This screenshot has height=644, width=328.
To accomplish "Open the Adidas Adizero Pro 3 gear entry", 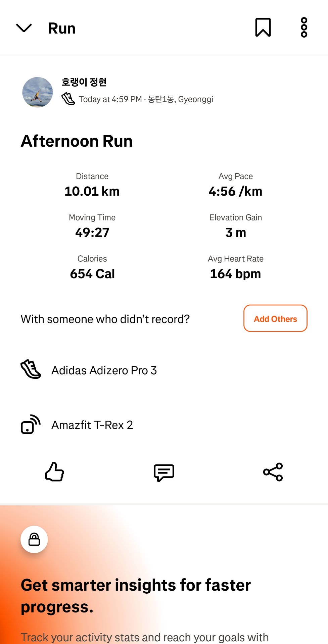I will (x=104, y=370).
